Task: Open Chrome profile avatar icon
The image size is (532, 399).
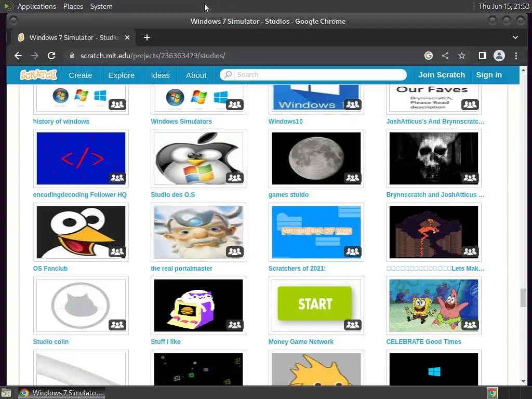Action: click(x=499, y=56)
